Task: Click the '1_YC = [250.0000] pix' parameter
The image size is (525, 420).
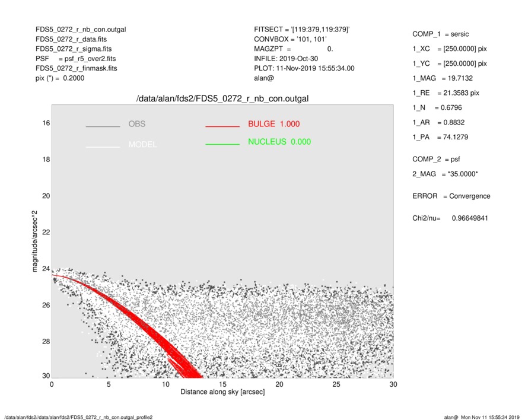Action: pos(450,63)
